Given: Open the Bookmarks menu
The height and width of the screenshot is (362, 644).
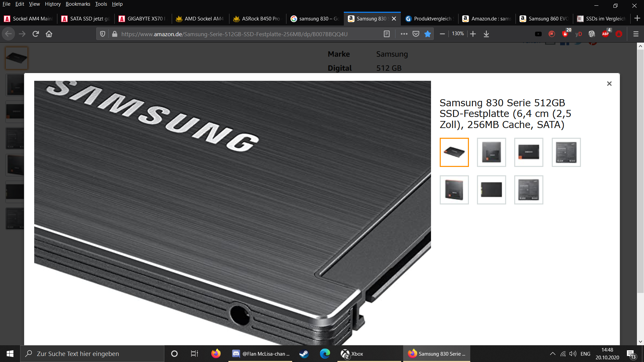Looking at the screenshot, I should tap(78, 4).
